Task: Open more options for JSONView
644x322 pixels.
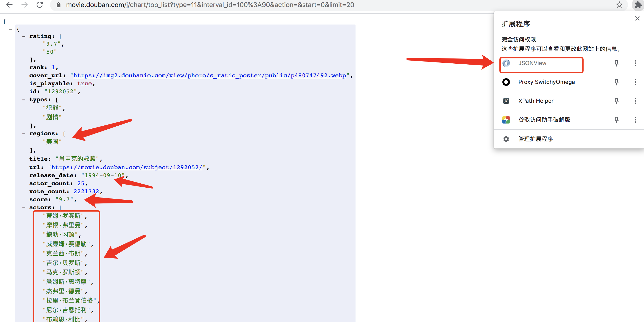Action: pyautogui.click(x=635, y=63)
